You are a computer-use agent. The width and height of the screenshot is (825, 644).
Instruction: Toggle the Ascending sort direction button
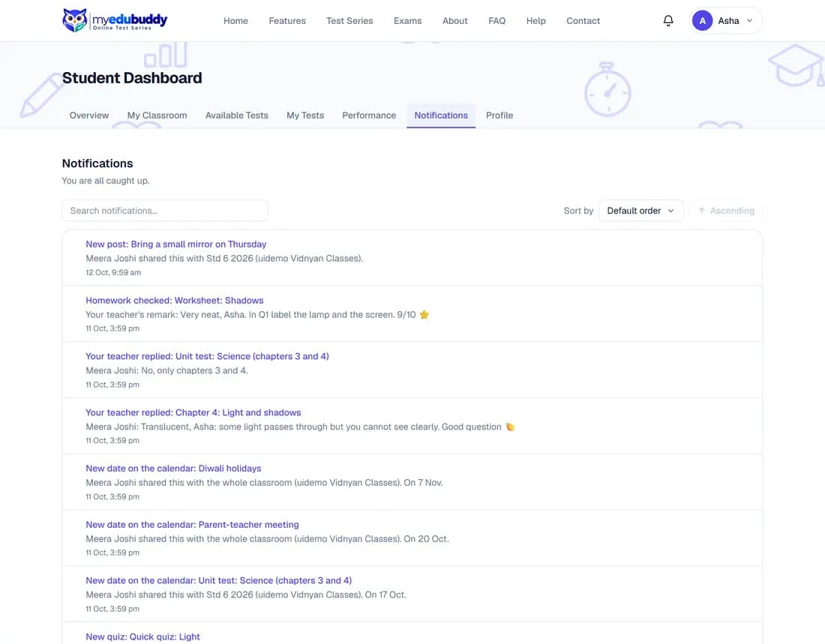[726, 211]
